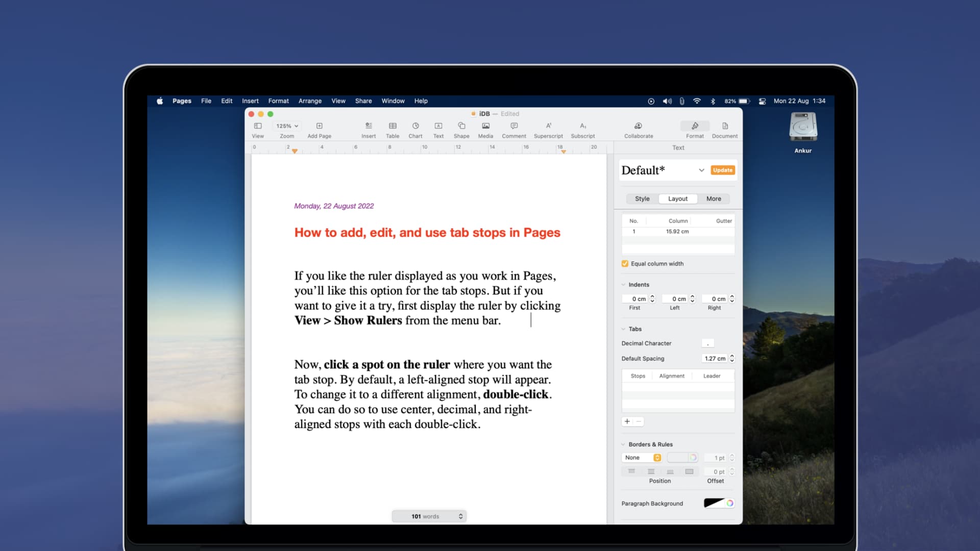Select the third border position icon
980x551 pixels.
coord(670,471)
